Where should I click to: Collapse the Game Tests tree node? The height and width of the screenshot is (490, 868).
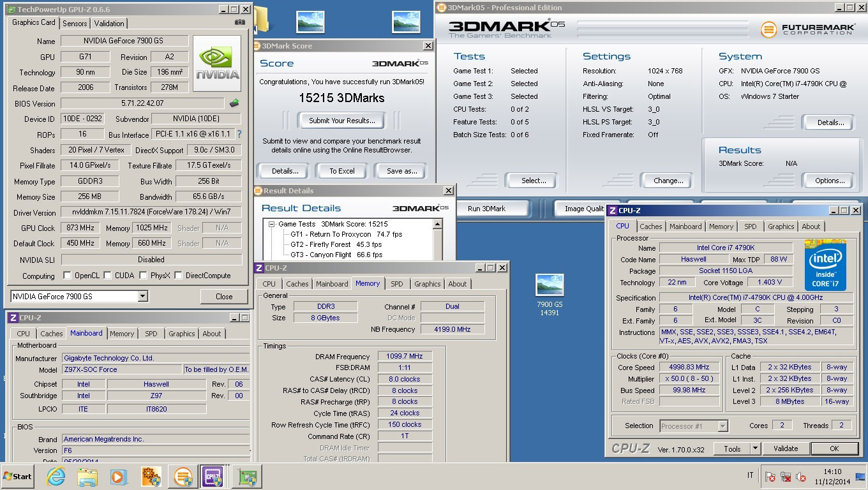point(272,224)
